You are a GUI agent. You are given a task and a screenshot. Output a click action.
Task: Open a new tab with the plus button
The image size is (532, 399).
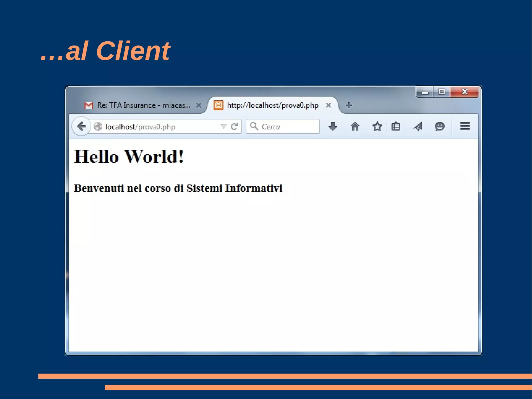pos(349,105)
